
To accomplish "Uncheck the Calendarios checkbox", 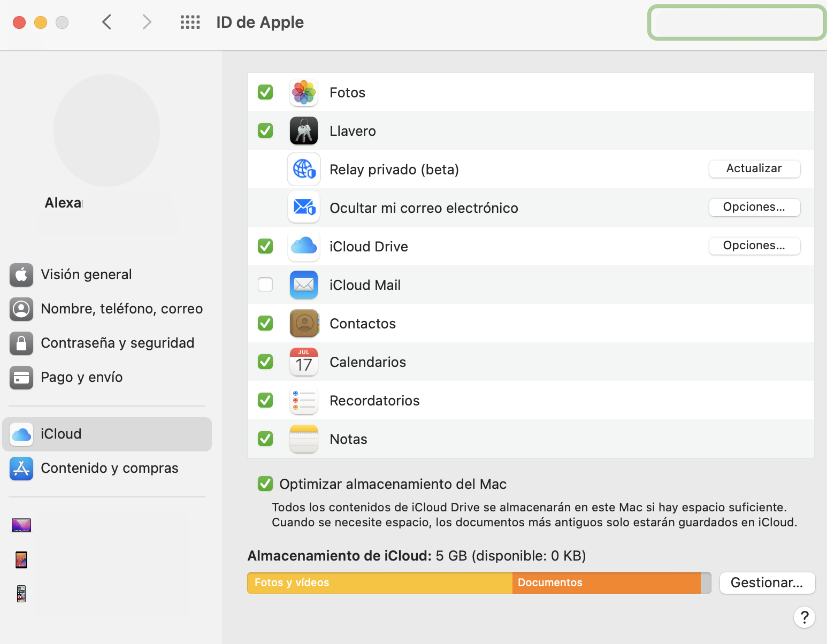I will pos(265,362).
